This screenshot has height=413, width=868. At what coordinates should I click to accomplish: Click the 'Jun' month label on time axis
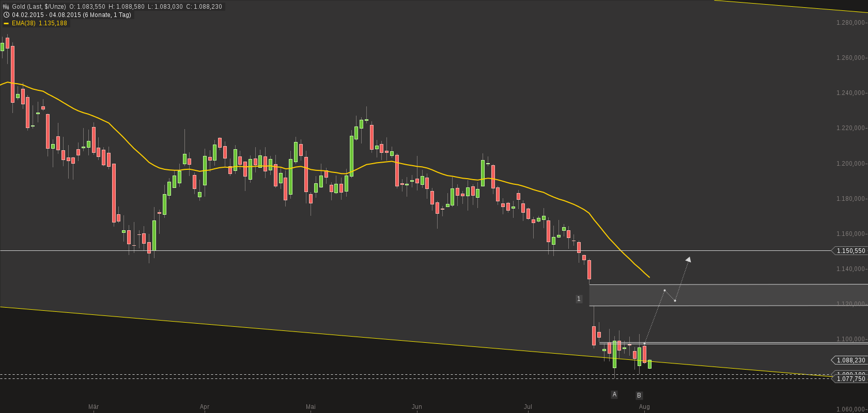[417, 407]
